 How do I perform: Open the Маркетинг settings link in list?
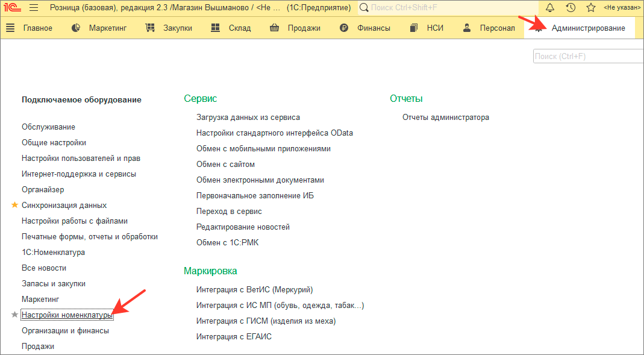pos(40,299)
